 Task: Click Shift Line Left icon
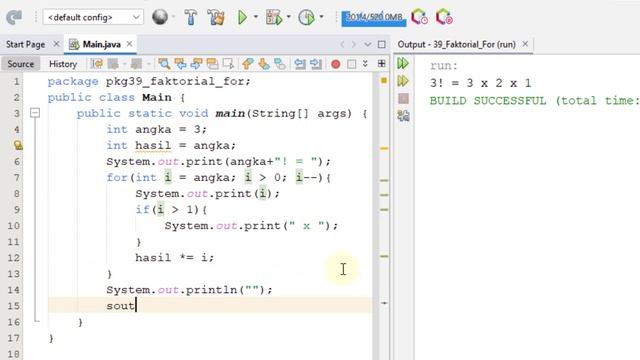click(x=300, y=64)
